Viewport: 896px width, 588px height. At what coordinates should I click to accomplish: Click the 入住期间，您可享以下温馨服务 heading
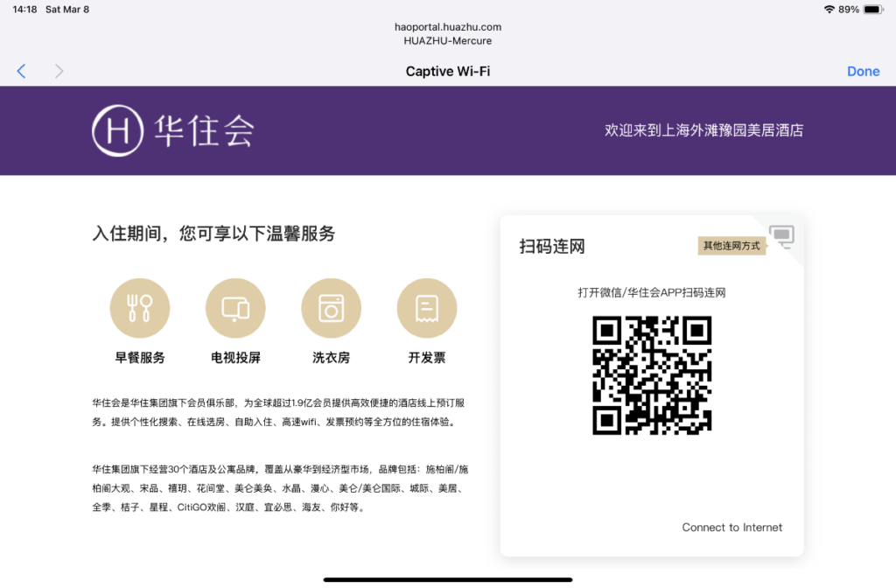point(213,233)
